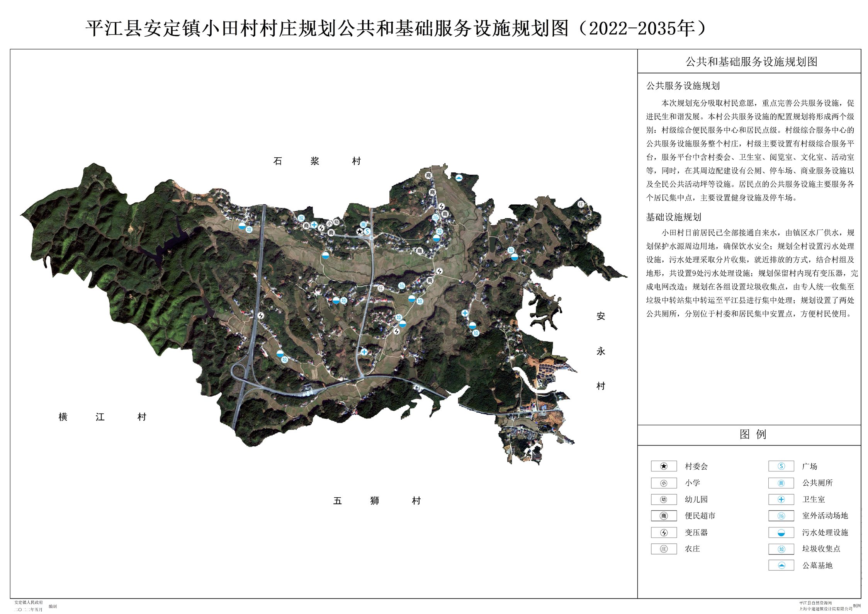
Task: Click the 垃圾收集点 legend icon
Action: (x=781, y=549)
